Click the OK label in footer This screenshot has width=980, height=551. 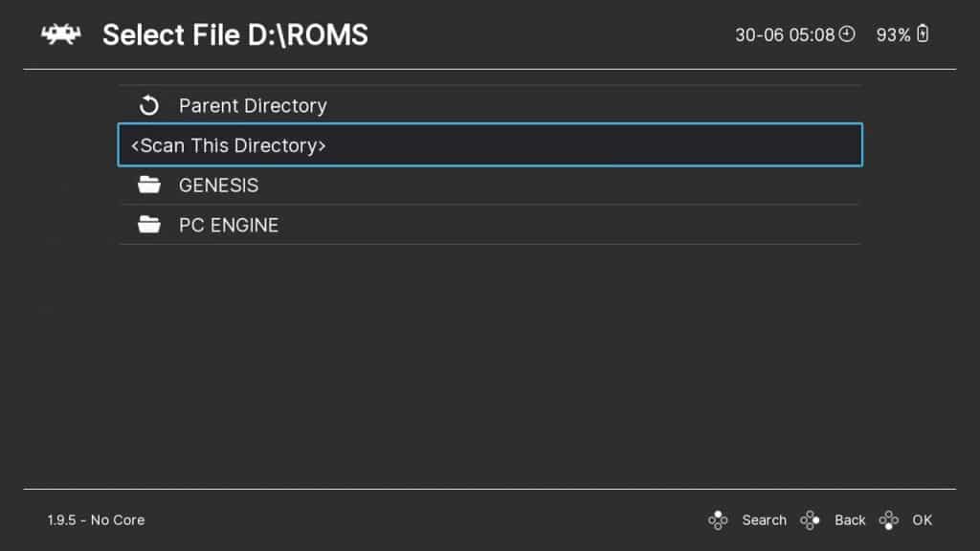(922, 519)
